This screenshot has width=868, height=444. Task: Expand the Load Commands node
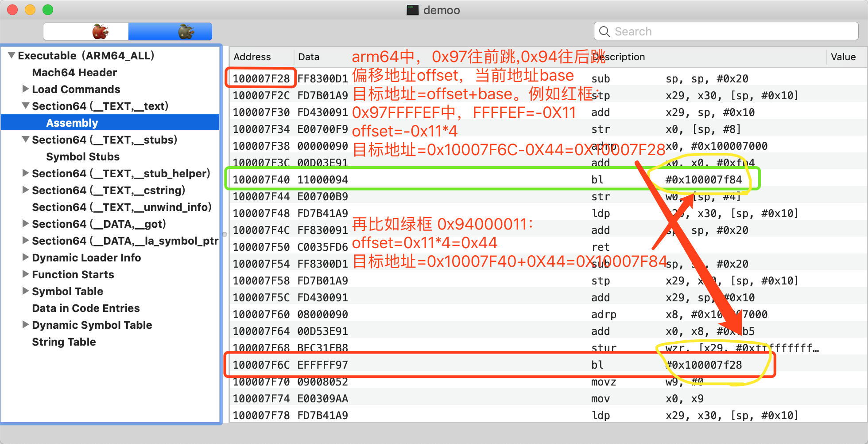coord(26,89)
